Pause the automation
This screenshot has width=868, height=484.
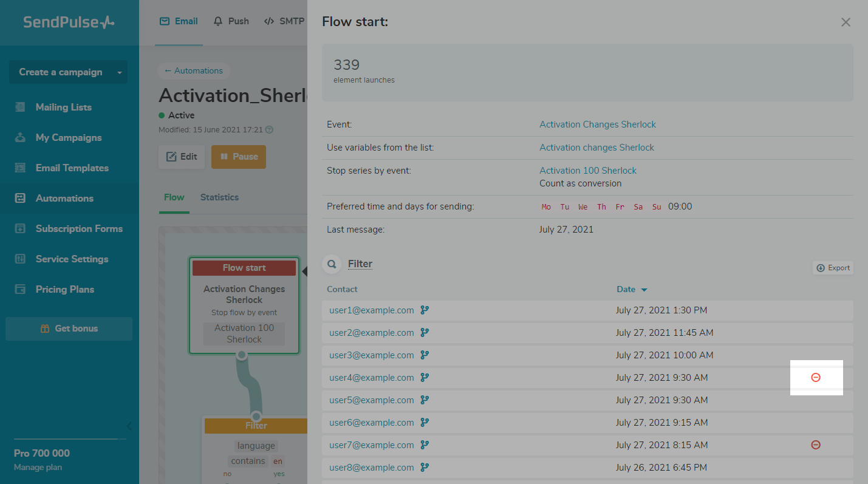tap(239, 157)
